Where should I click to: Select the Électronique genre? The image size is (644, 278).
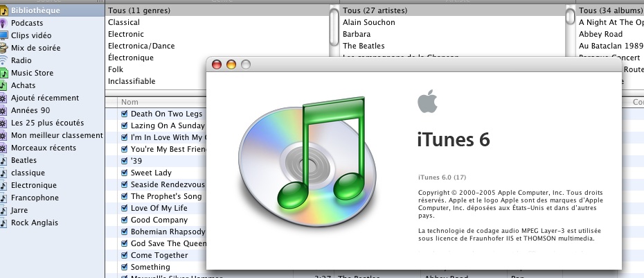tap(156, 58)
